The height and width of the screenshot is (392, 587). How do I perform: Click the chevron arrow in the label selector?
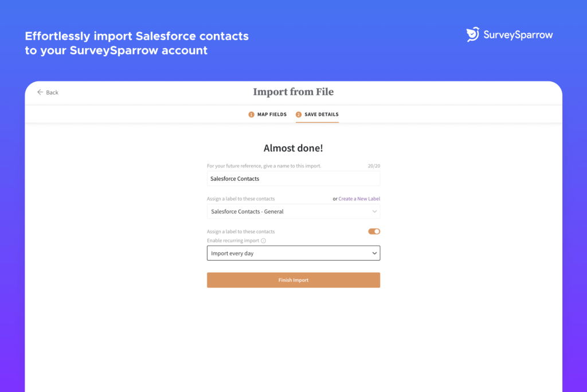[374, 211]
